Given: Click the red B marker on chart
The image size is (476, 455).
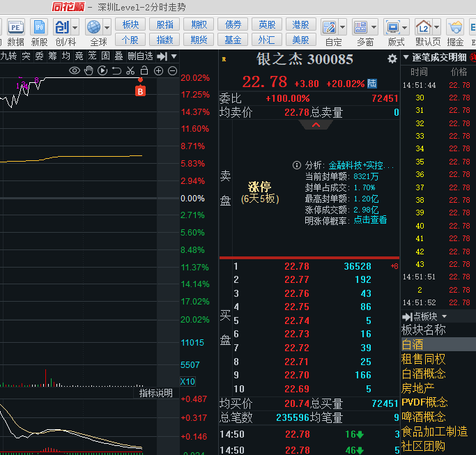Looking at the screenshot, I should click(x=140, y=91).
